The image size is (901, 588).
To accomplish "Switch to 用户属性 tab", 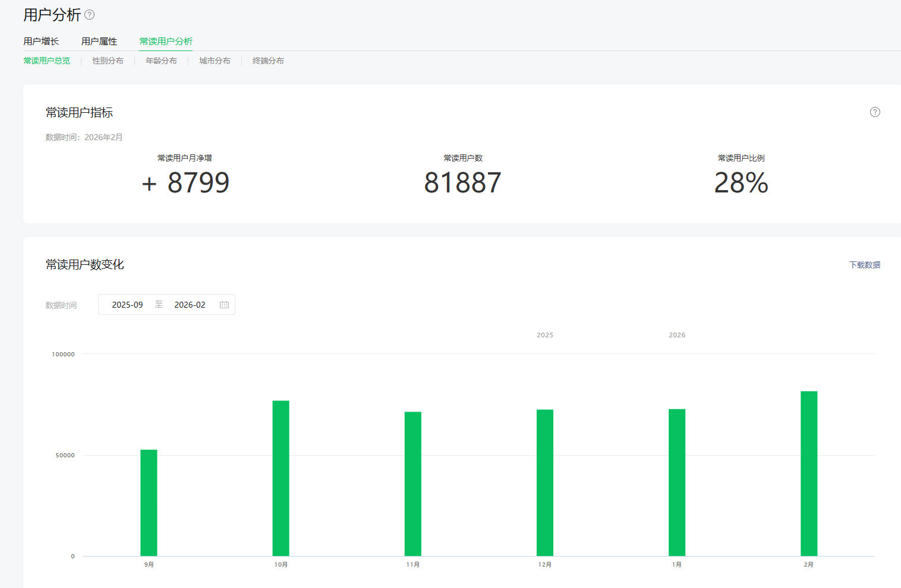I will pyautogui.click(x=99, y=42).
